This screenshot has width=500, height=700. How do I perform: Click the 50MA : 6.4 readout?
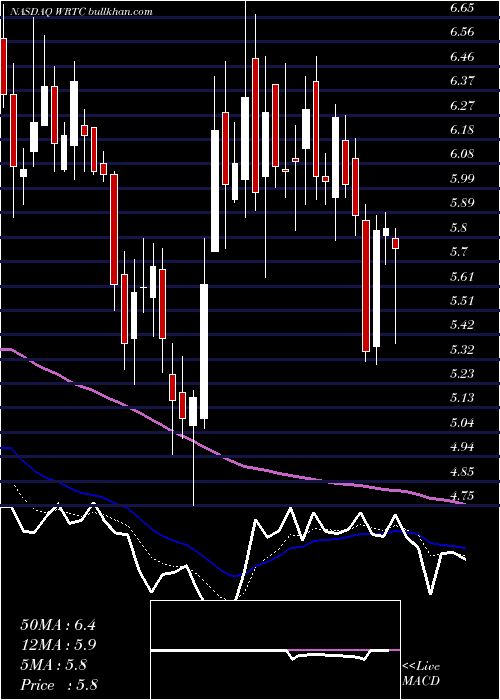[58, 624]
